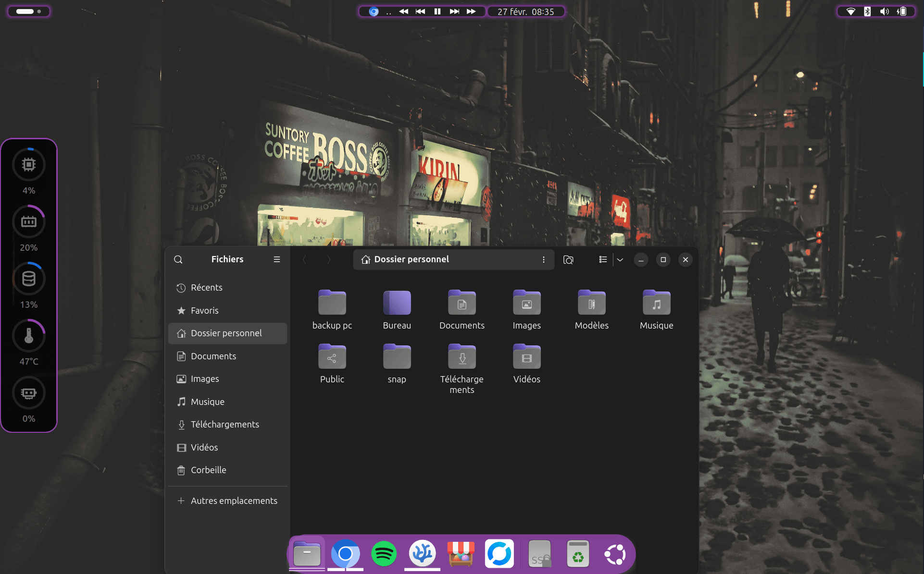Click Autres emplacements
The height and width of the screenshot is (574, 924).
(227, 501)
